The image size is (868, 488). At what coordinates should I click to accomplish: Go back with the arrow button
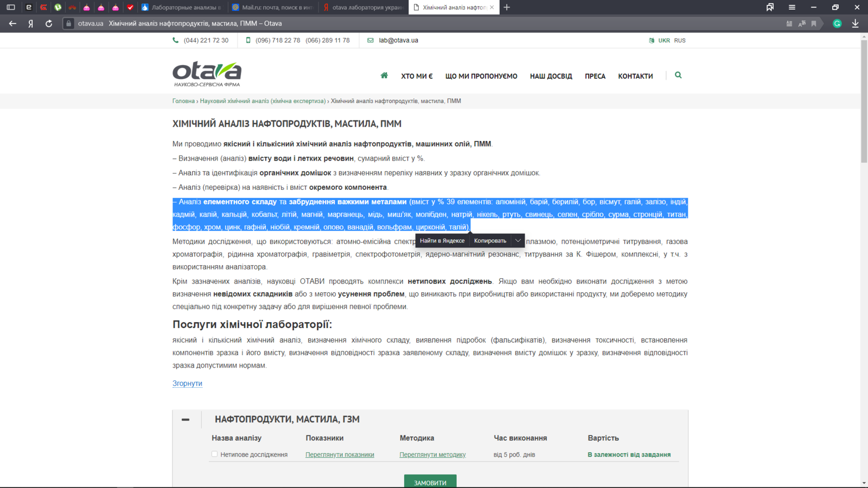coord(13,23)
